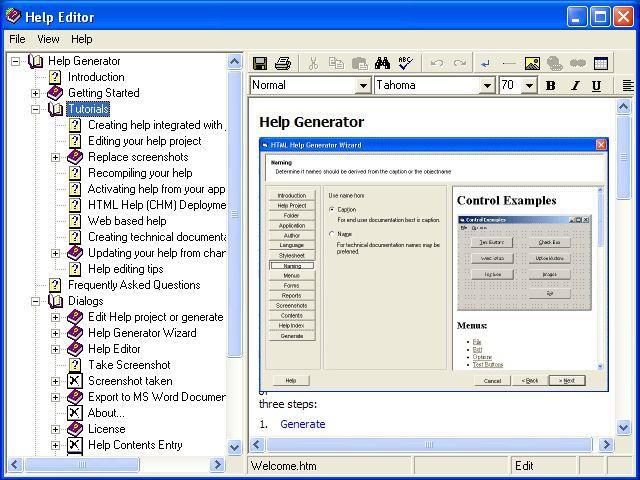This screenshot has height=480, width=640.
Task: Click the Save toolbar icon
Action: coord(260,63)
